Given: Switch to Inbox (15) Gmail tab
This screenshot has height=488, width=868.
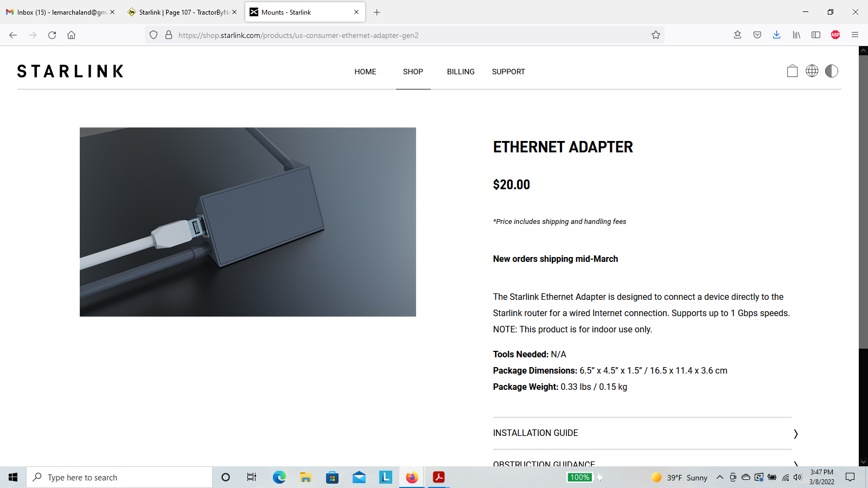Looking at the screenshot, I should coord(57,12).
